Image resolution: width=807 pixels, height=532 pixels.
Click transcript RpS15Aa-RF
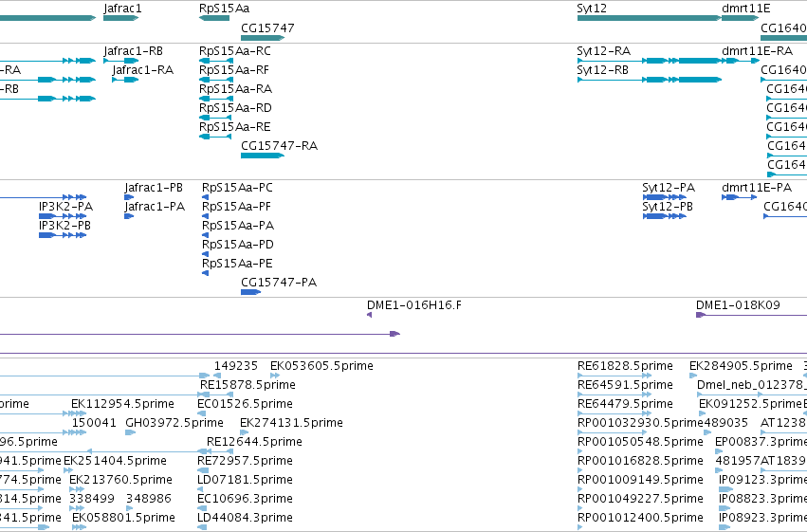coord(234,70)
